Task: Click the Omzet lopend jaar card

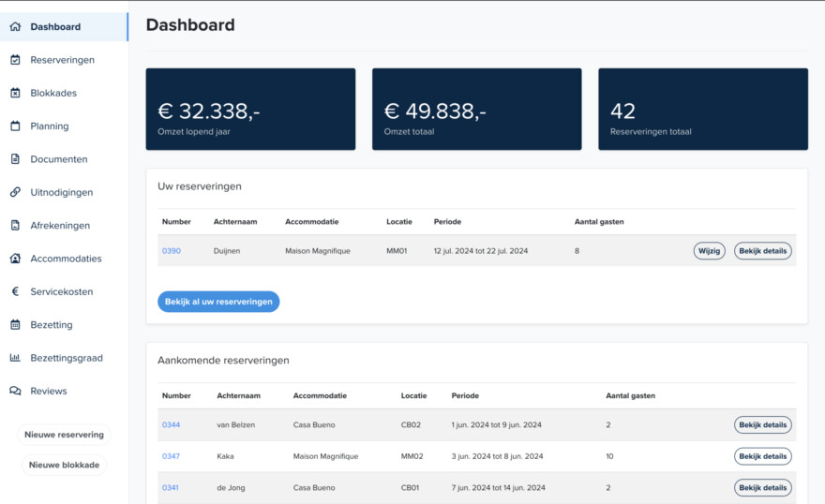Action: (x=250, y=109)
